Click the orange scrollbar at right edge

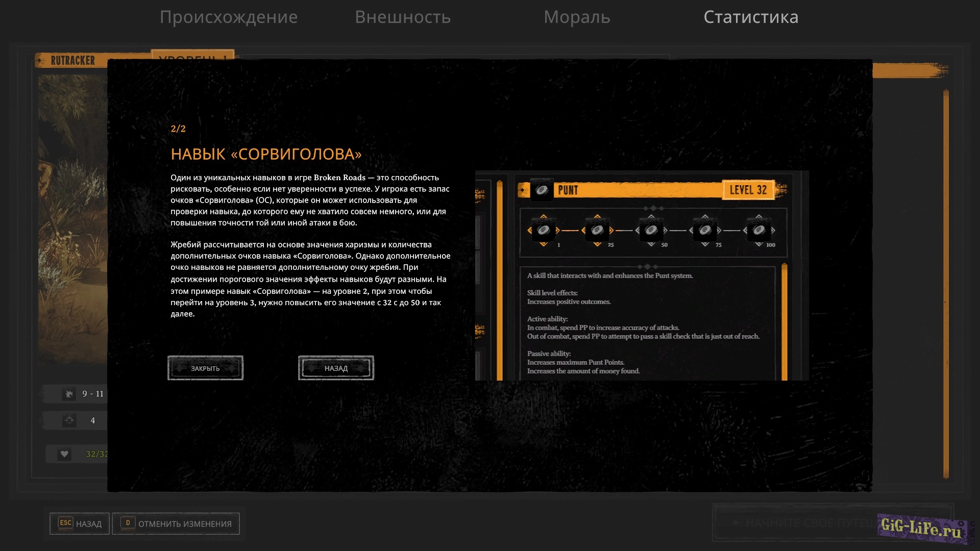946,283
